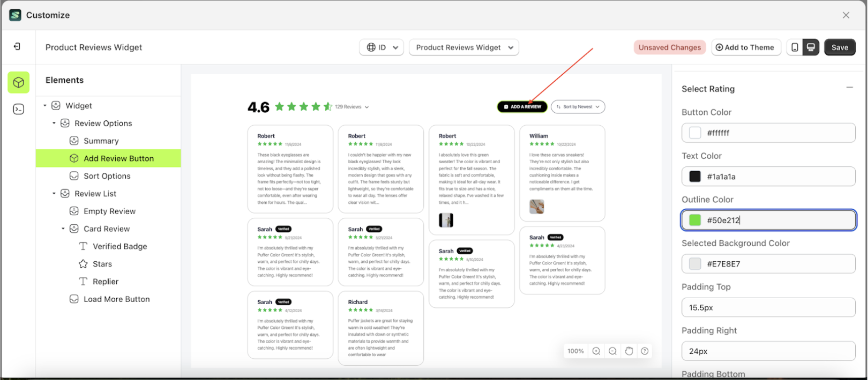Open the ID language dropdown
The height and width of the screenshot is (380, 868).
coord(381,47)
